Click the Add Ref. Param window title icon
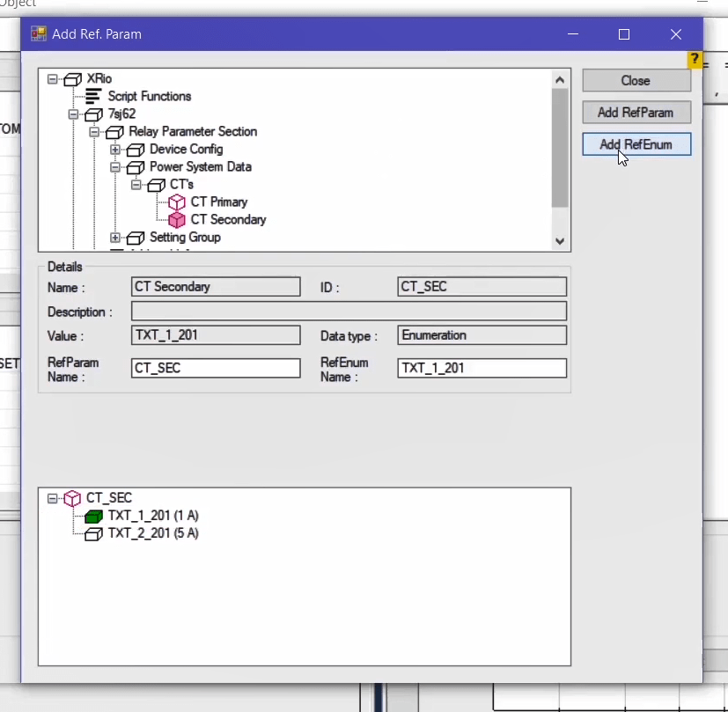728x712 pixels. (x=38, y=34)
